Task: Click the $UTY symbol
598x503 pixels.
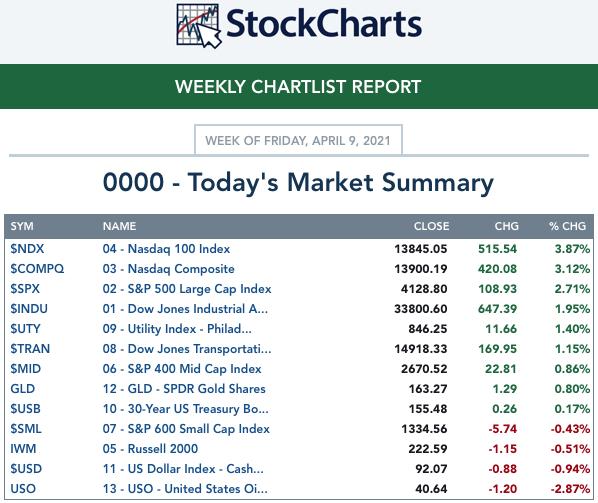Action: [x=25, y=329]
